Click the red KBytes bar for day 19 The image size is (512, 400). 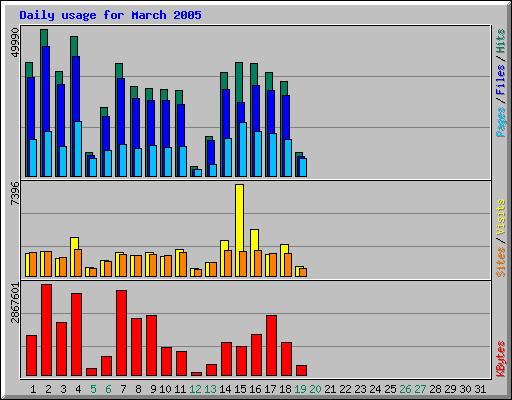point(301,371)
